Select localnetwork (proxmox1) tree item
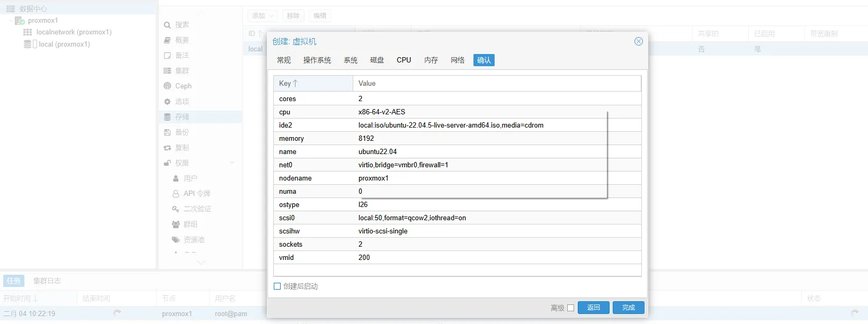Viewport: 868px width, 324px height. 74,32
